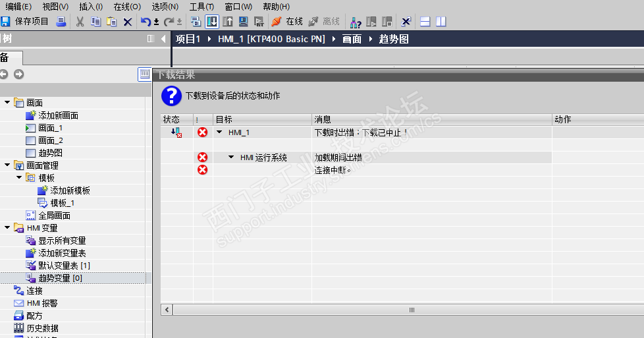Image resolution: width=644 pixels, height=338 pixels.
Task: Select 画面_1 in project tree
Action: (50, 128)
